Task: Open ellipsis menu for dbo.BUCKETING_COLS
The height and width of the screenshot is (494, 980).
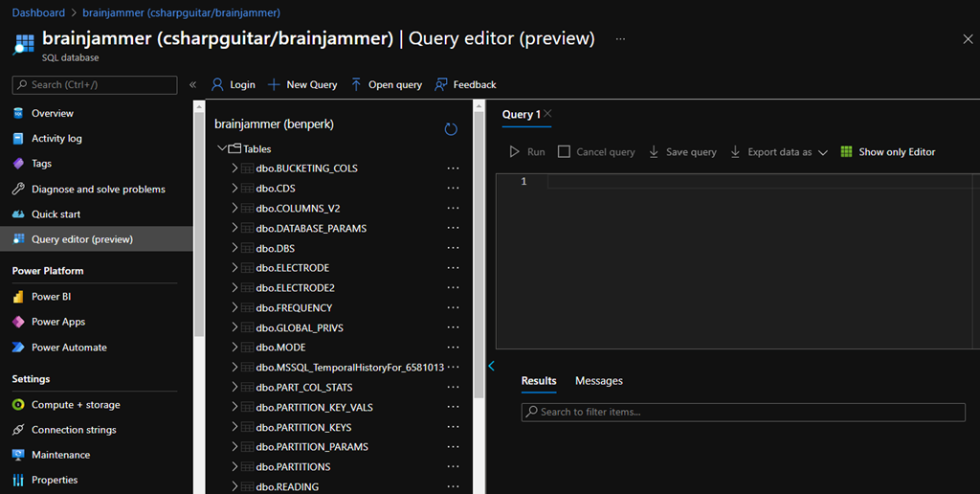Action: coord(453,168)
